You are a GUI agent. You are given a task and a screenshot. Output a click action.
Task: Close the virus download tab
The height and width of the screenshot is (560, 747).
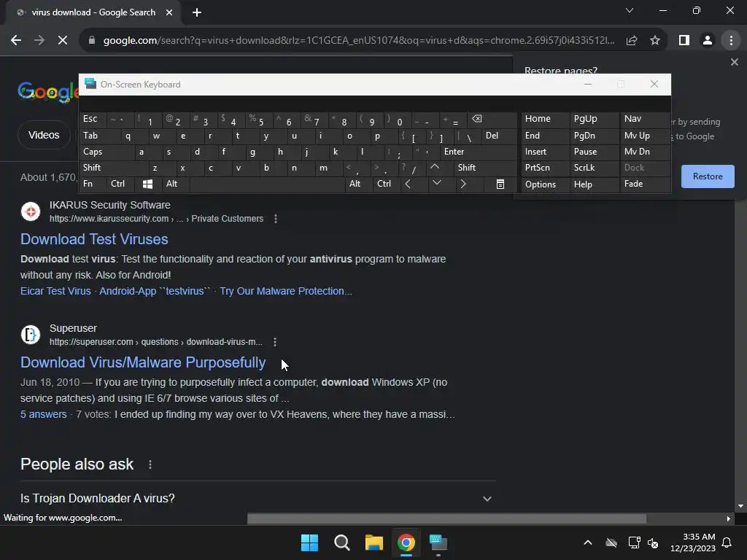point(169,12)
